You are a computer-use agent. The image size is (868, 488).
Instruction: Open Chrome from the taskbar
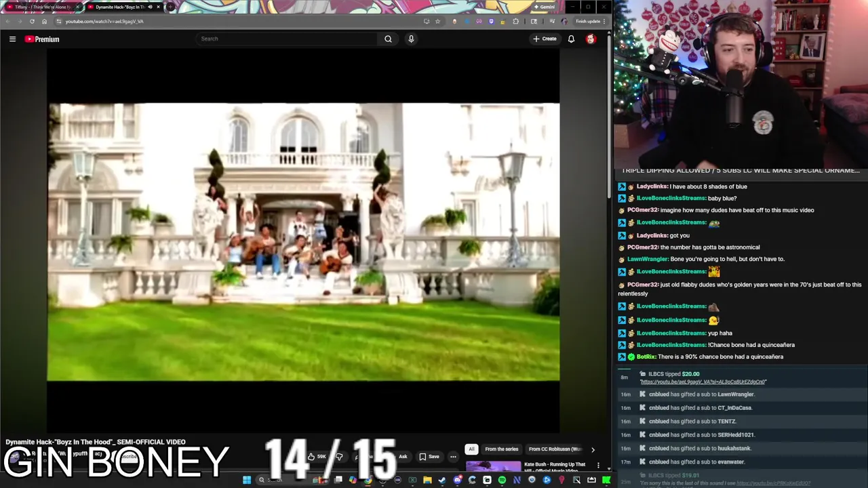(368, 480)
